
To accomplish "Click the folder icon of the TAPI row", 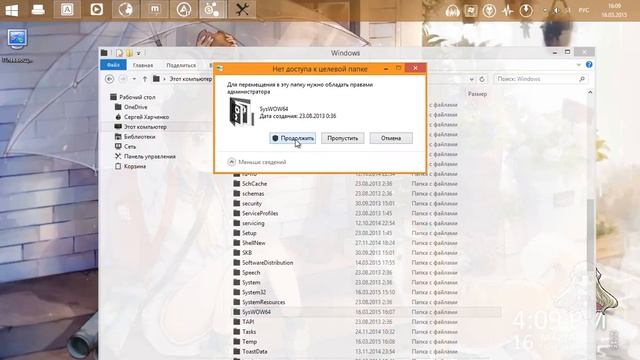I will (x=237, y=322).
